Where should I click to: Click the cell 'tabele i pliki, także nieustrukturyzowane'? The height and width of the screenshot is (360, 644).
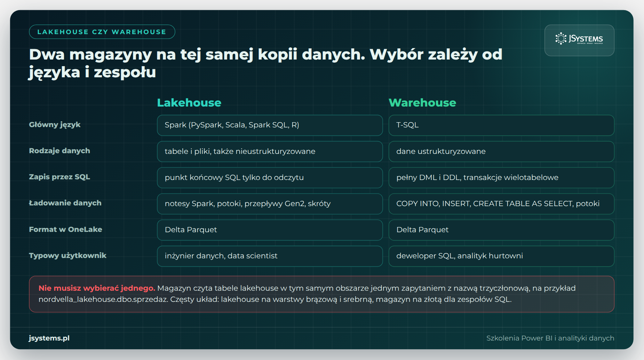270,151
